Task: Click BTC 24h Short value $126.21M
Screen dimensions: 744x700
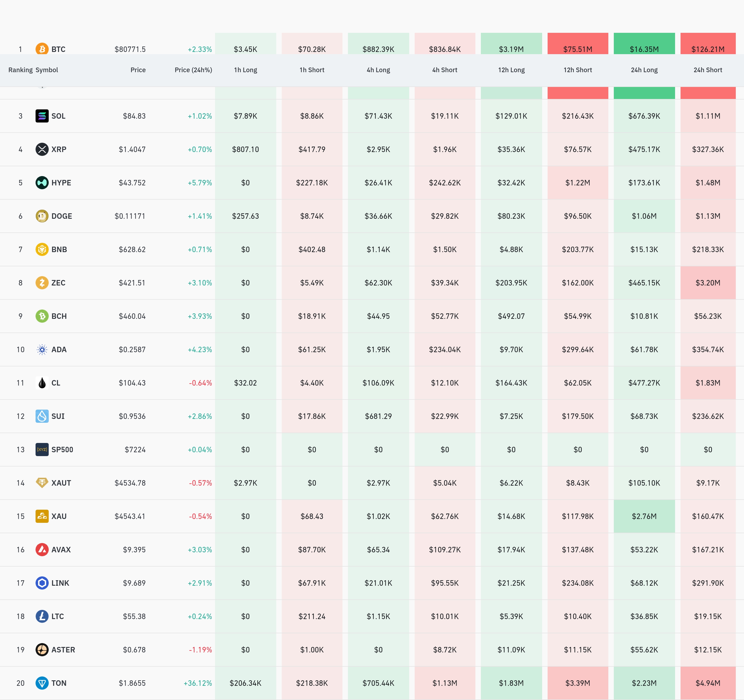Action: (708, 49)
